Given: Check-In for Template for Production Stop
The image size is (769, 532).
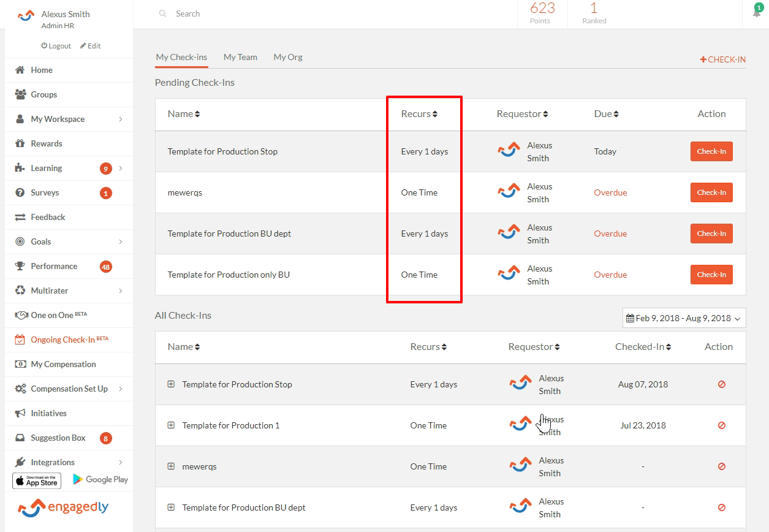Looking at the screenshot, I should point(711,151).
